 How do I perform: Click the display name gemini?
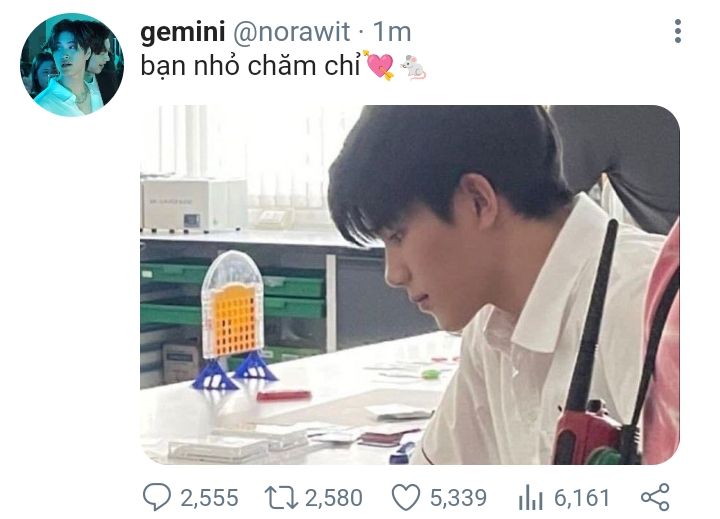coord(182,32)
